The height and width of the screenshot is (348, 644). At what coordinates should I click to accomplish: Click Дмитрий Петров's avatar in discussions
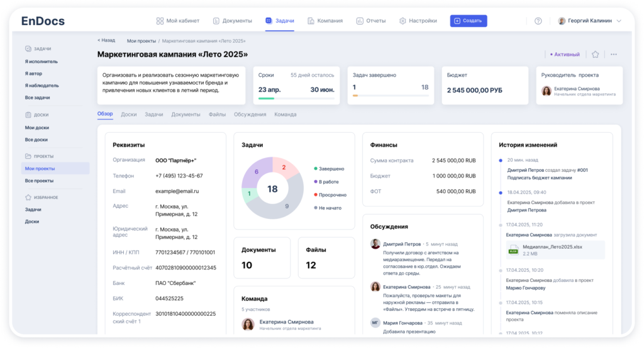375,244
